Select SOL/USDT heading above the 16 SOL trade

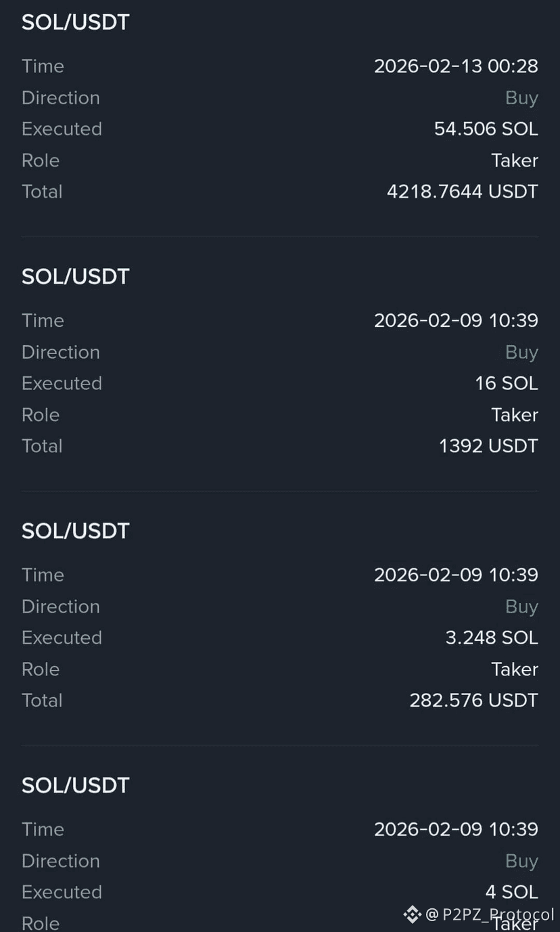[x=76, y=277]
